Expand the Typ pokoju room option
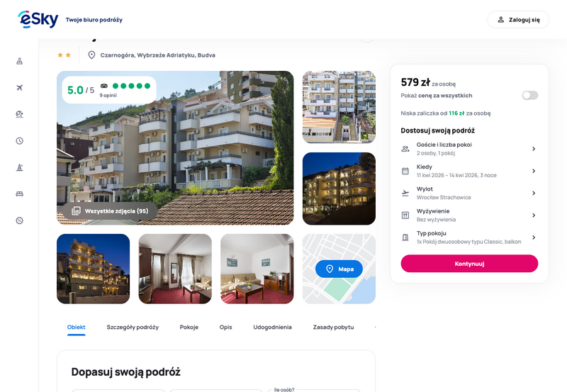 [469, 237]
